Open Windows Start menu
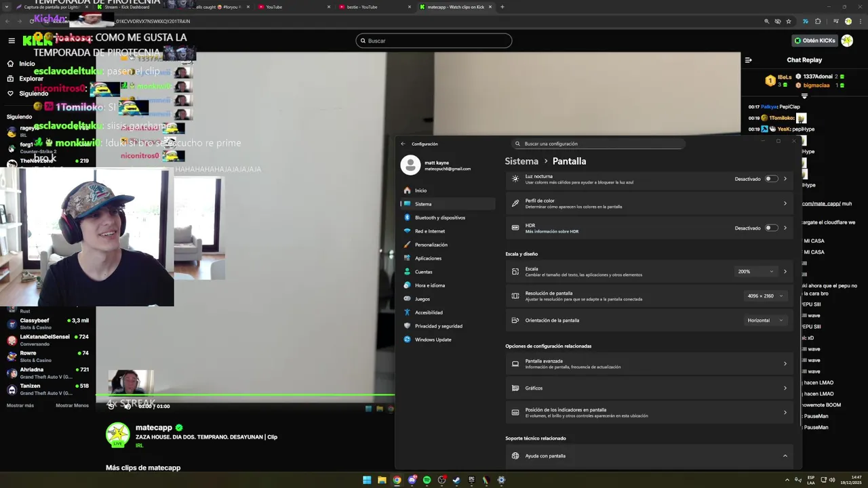 (x=367, y=480)
